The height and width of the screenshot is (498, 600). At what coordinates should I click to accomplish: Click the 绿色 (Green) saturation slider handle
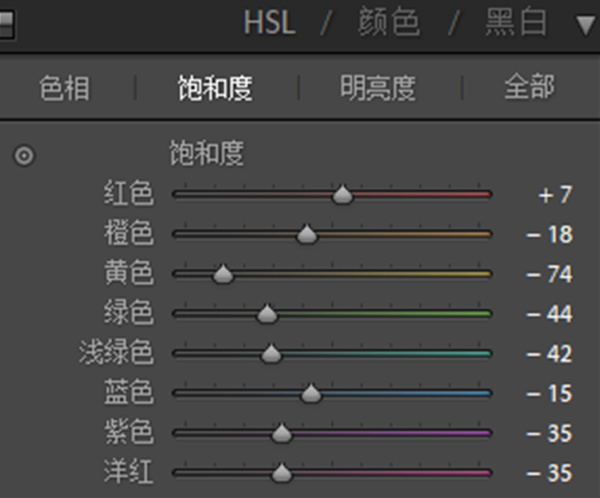[267, 314]
